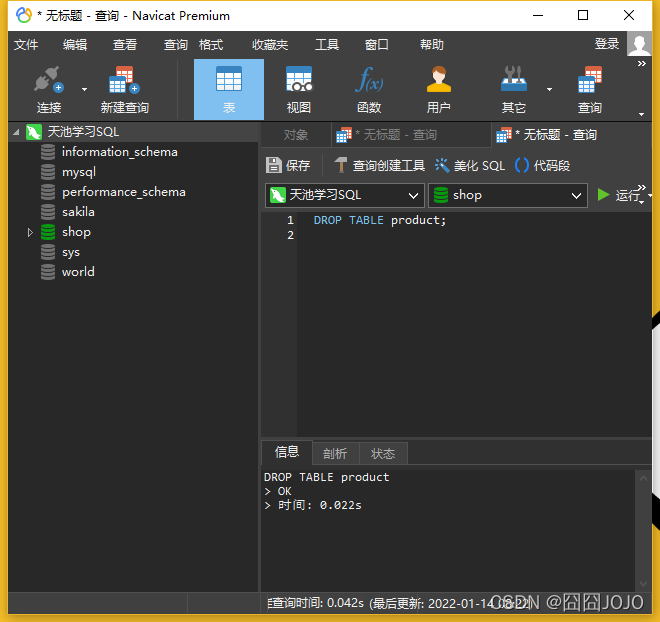Expand the main toolbar overflow chevron
Screen dimensions: 660x622
click(641, 64)
